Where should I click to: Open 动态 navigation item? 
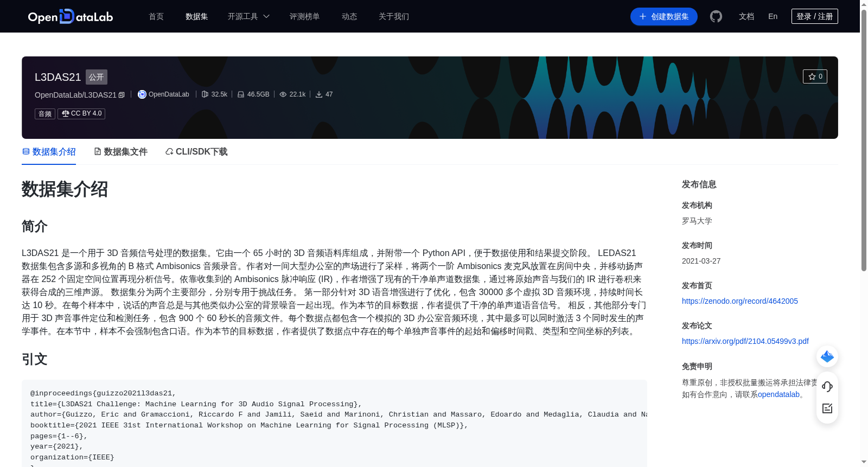pos(349,16)
